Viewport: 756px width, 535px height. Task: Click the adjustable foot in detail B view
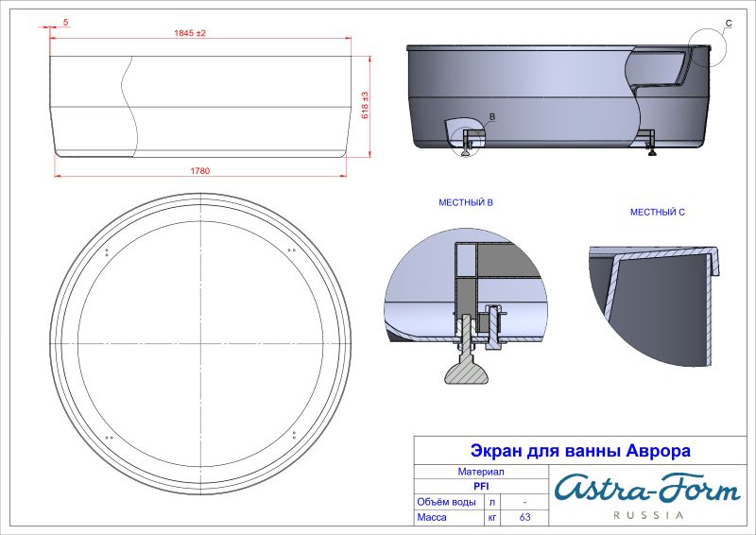point(464,369)
